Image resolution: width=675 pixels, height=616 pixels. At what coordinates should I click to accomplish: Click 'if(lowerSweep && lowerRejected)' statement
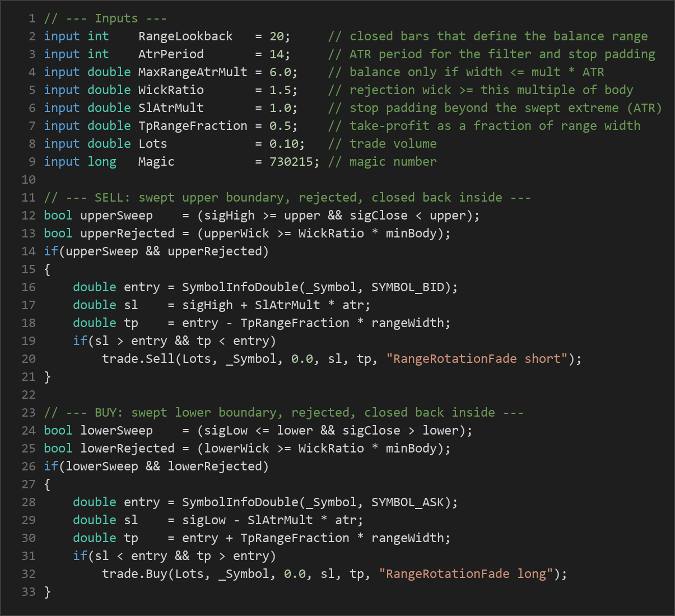[156, 466]
